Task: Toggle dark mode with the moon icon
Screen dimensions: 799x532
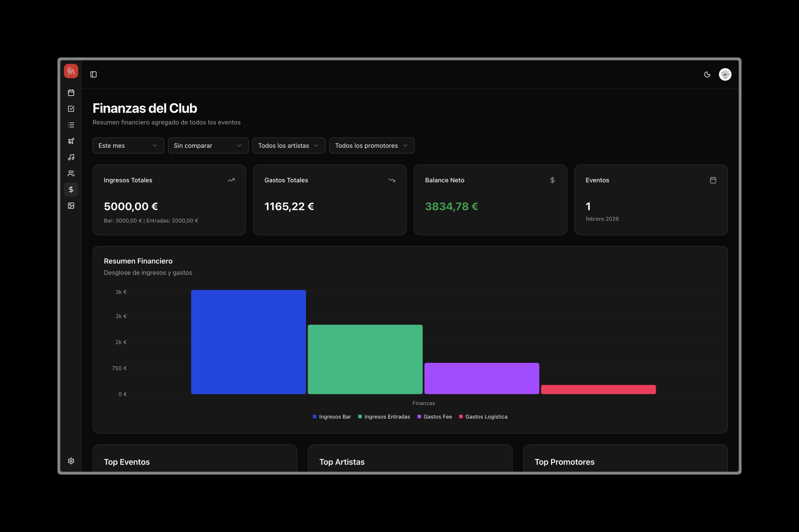Action: tap(707, 74)
